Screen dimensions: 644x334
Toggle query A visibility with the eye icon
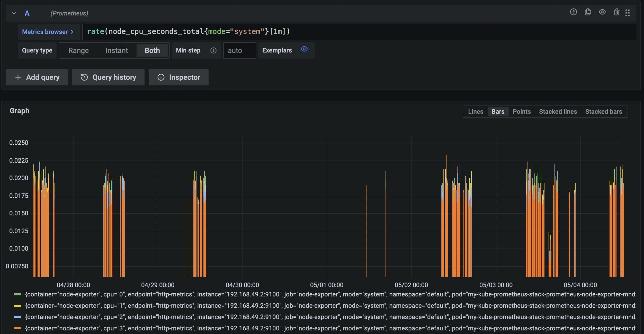602,12
